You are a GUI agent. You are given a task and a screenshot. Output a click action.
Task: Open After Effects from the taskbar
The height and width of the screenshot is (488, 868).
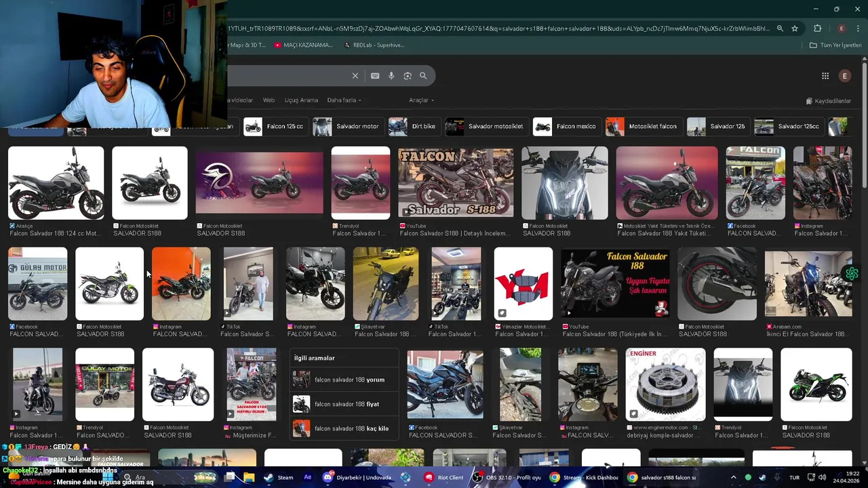click(308, 477)
